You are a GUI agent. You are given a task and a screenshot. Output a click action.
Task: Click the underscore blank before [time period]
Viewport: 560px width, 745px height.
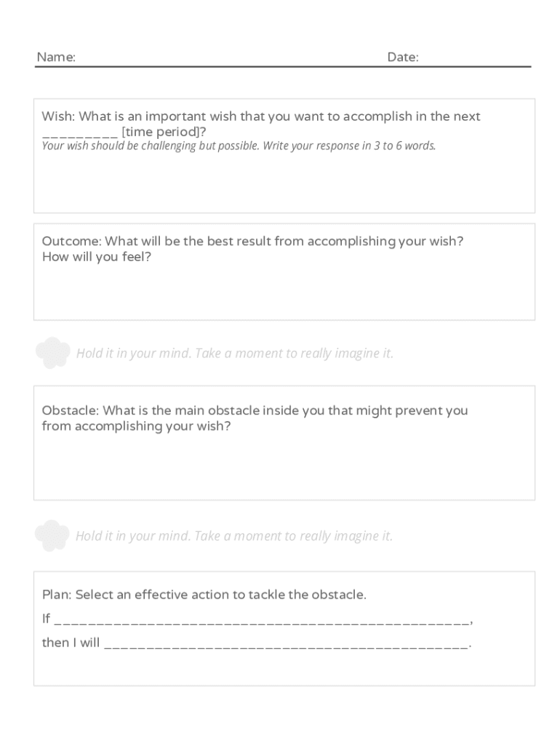click(x=80, y=132)
